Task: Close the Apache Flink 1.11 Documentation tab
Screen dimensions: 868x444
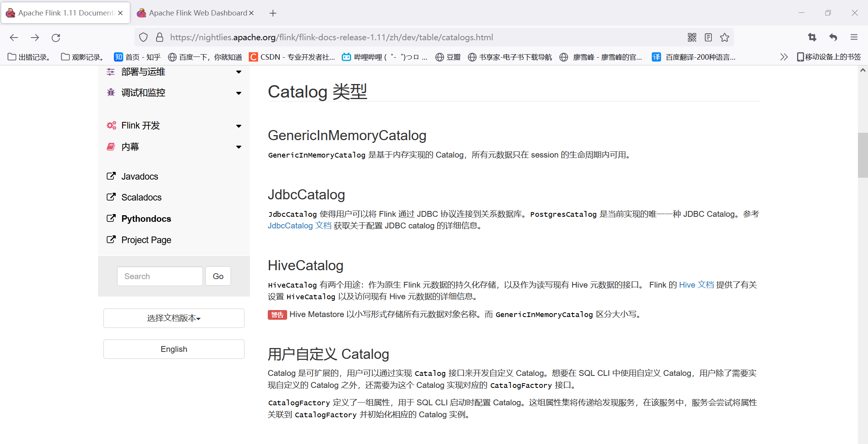Action: coord(121,13)
